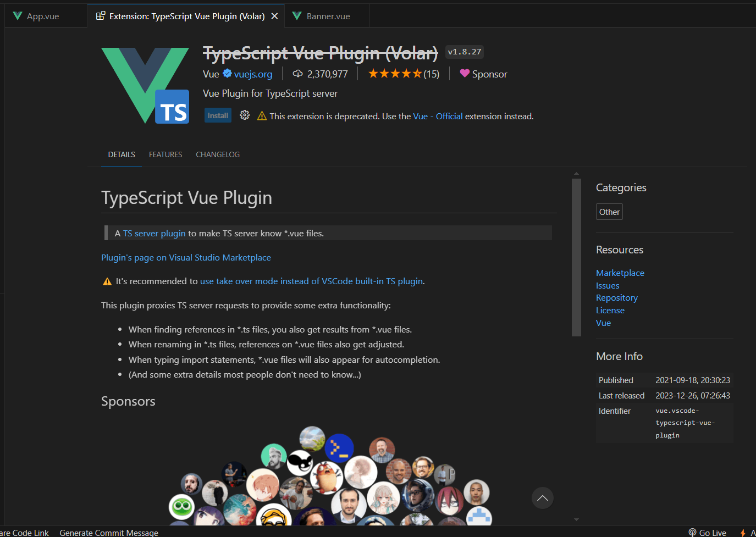Click the black-and-white mouse-head sponsor avatar
Image resolution: width=756 pixels, height=537 pixels.
tap(300, 462)
